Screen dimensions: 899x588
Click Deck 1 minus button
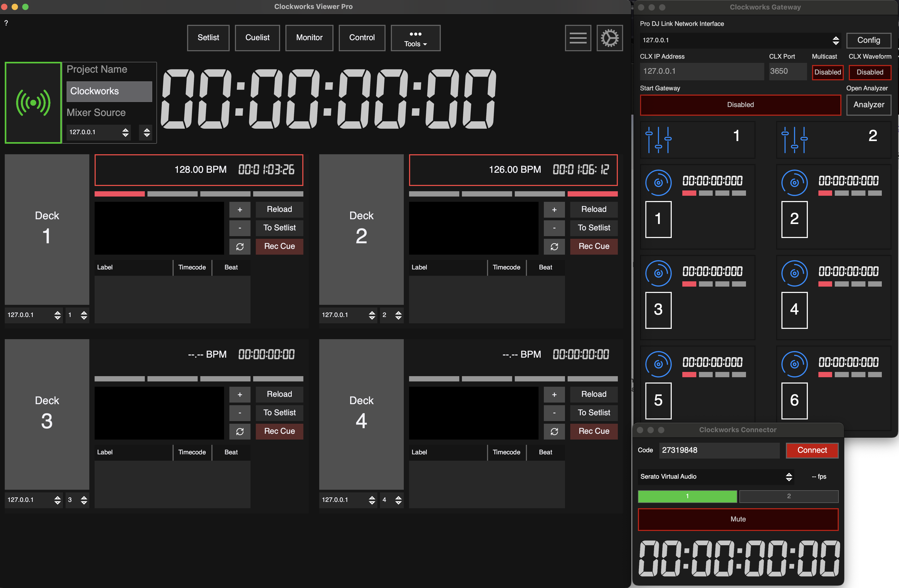coord(239,228)
